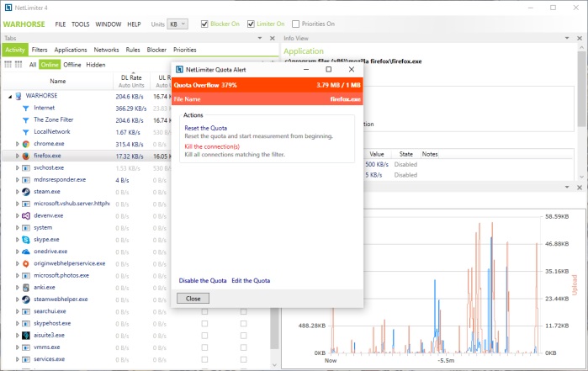This screenshot has width=588, height=371.
Task: Click the Steam icon beside steam.exe
Action: click(x=26, y=192)
